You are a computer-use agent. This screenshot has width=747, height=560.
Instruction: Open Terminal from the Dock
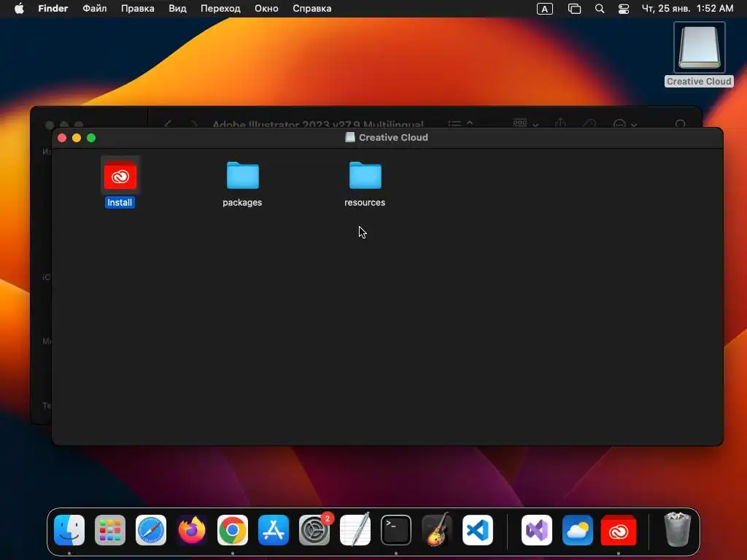click(x=396, y=530)
